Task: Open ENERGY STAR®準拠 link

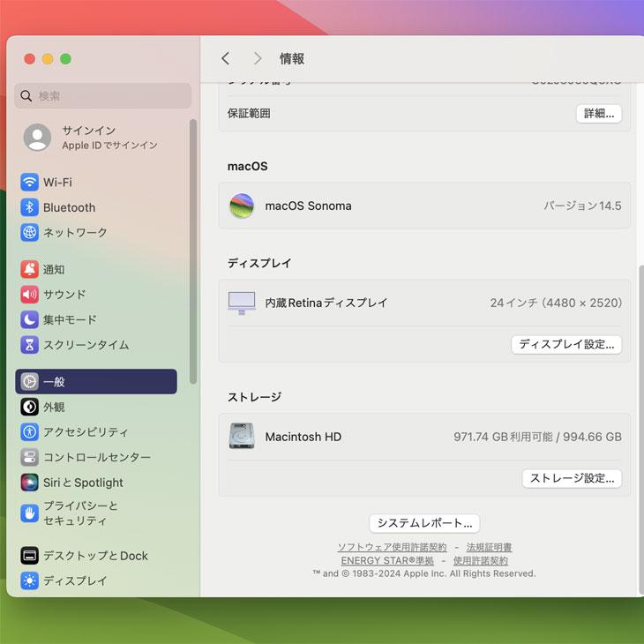Action: [x=387, y=560]
